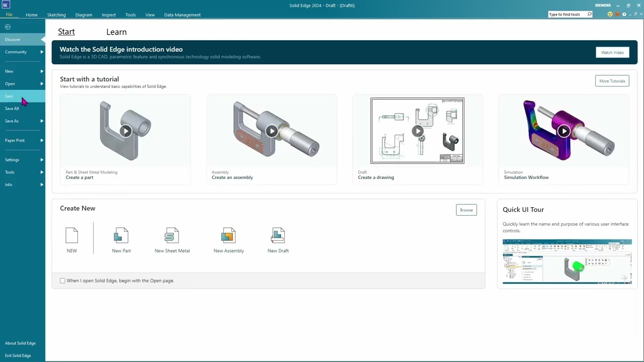Viewport: 644px width, 362px height.
Task: Play the Create a drawing tutorial video
Action: pyautogui.click(x=418, y=131)
